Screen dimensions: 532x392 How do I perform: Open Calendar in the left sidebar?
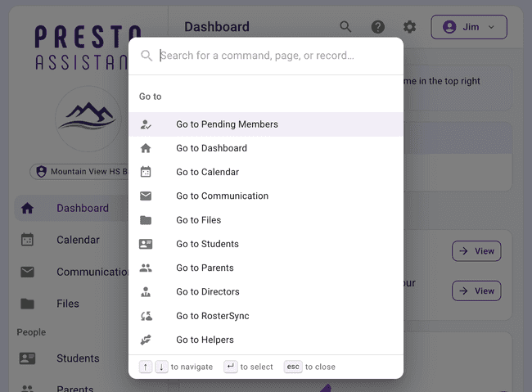pyautogui.click(x=71, y=240)
